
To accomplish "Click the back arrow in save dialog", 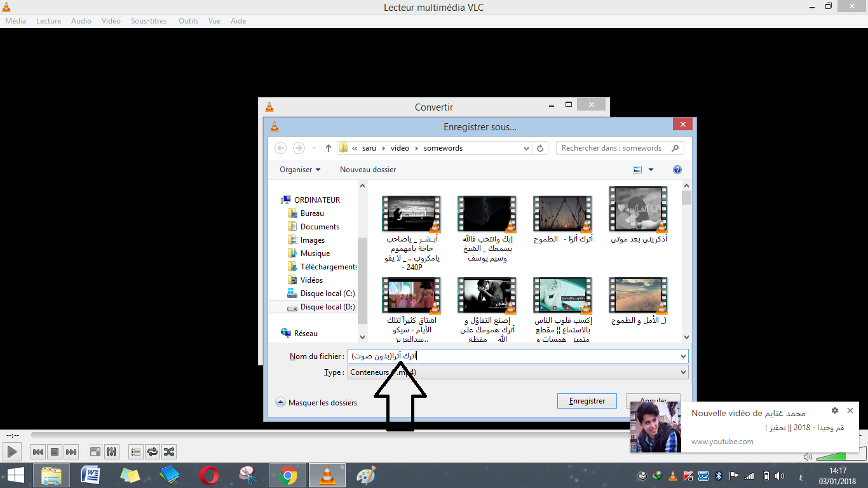I will (281, 148).
